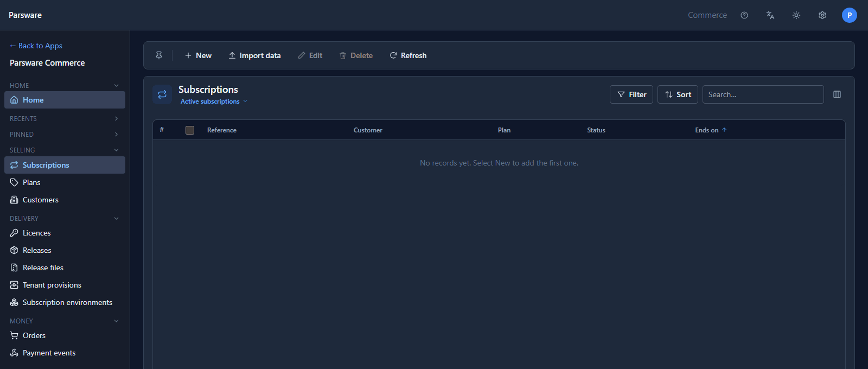Collapse the HOME section chevron
This screenshot has width=868, height=369.
pos(116,86)
